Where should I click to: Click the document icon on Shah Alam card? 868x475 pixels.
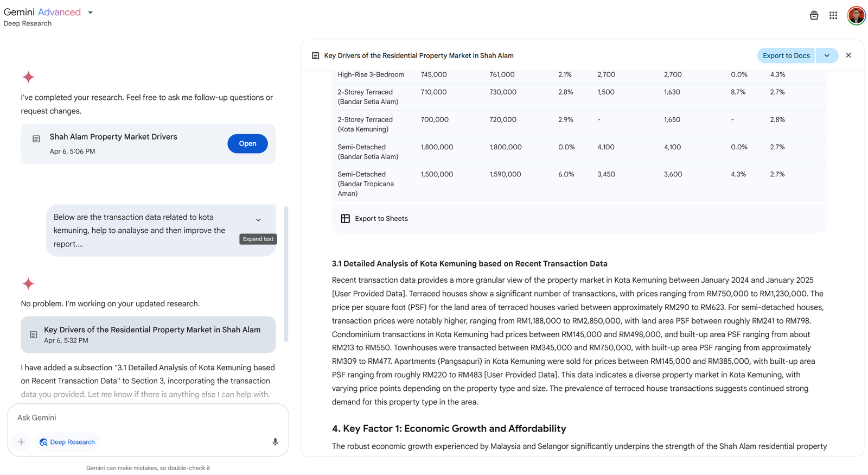coord(36,139)
